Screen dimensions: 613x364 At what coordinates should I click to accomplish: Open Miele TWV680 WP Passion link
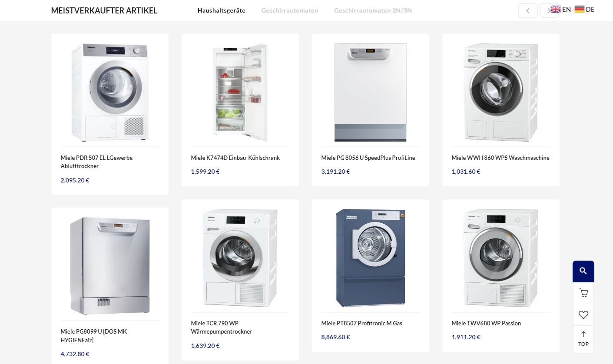point(486,323)
